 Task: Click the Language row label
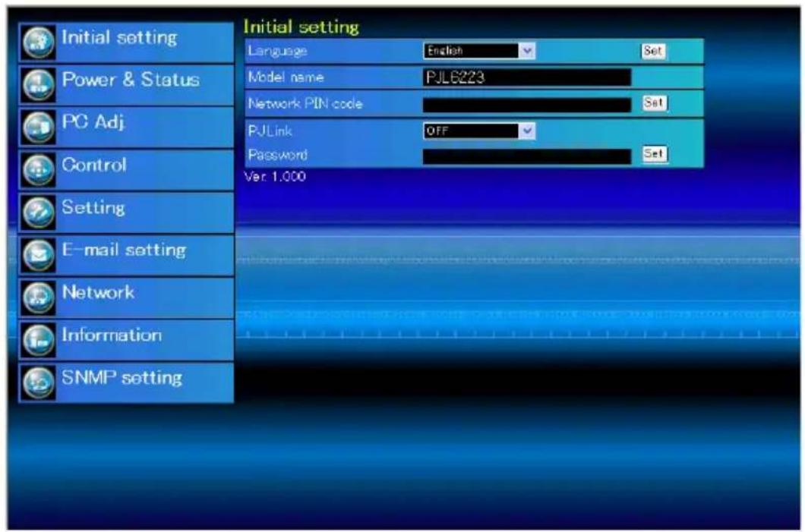[x=277, y=51]
